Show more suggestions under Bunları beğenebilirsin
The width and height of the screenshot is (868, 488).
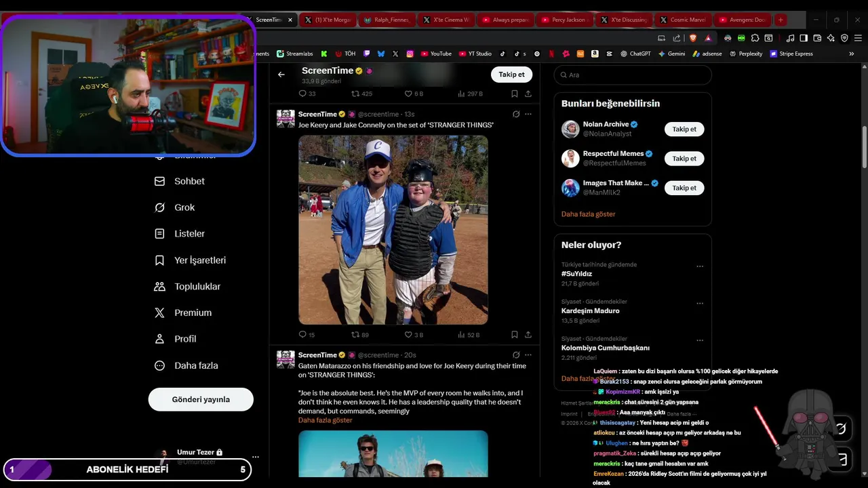588,214
